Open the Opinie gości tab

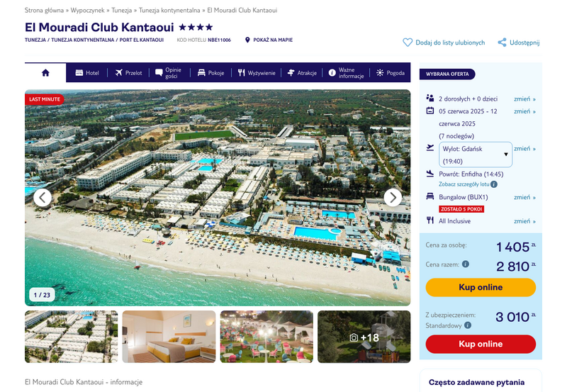coord(169,73)
